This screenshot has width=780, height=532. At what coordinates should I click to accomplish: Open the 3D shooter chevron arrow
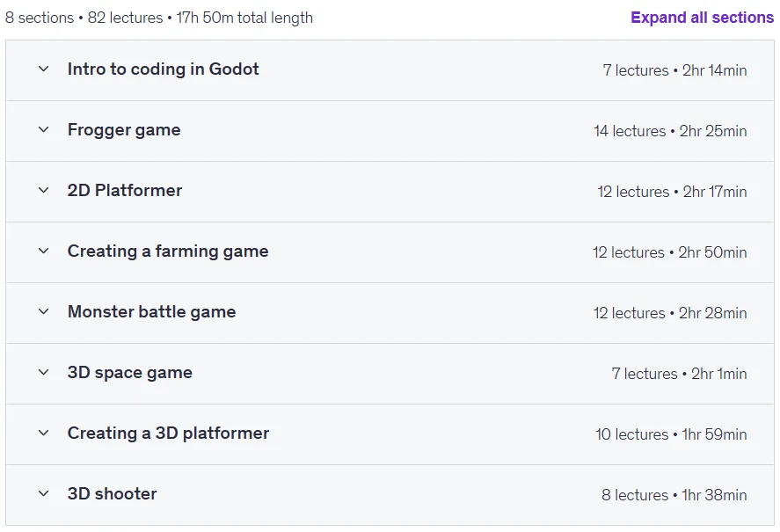[x=44, y=494]
